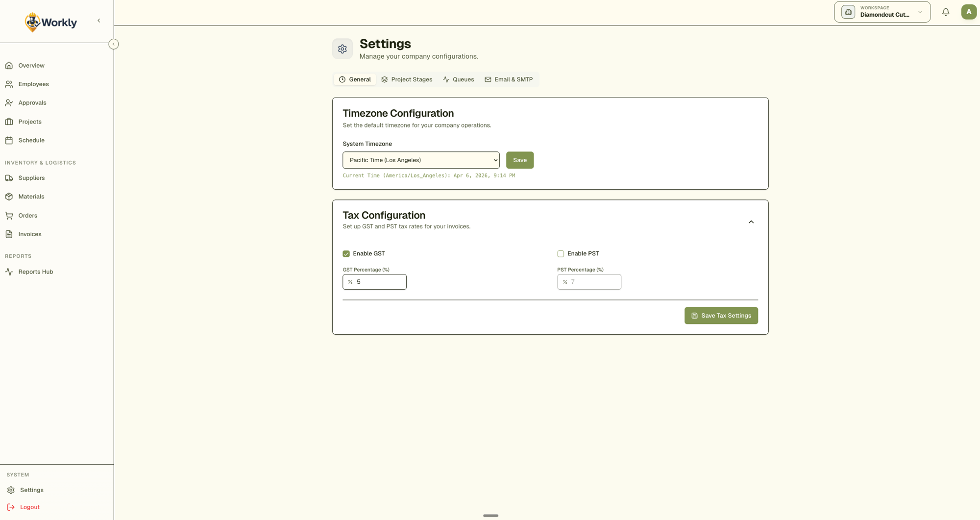This screenshot has height=520, width=980.
Task: Enable the PST checkbox
Action: pyautogui.click(x=561, y=254)
